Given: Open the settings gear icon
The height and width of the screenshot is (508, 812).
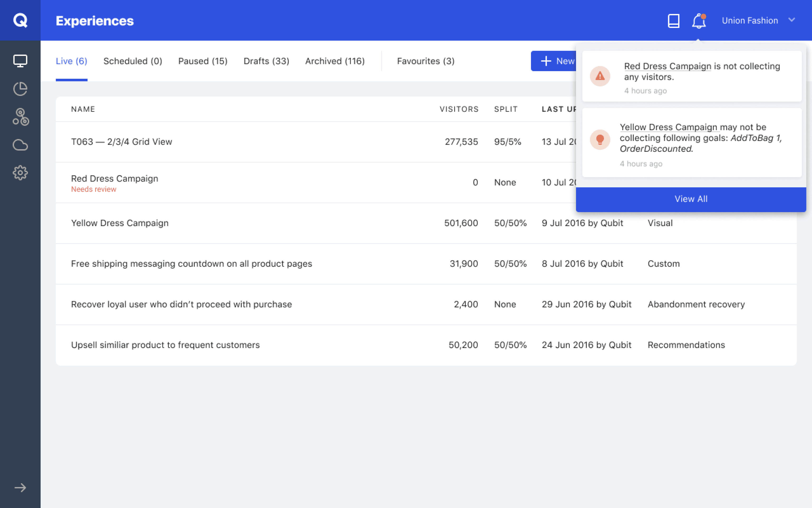Looking at the screenshot, I should (20, 173).
